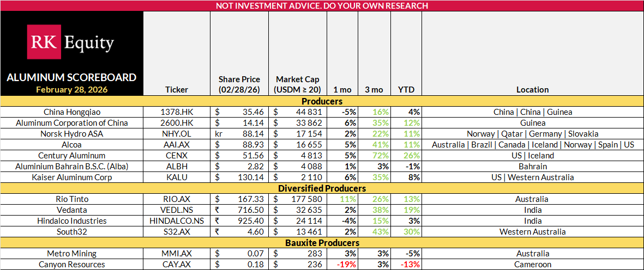The width and height of the screenshot is (644, 270).
Task: Select ticker CENX
Action: tap(177, 156)
